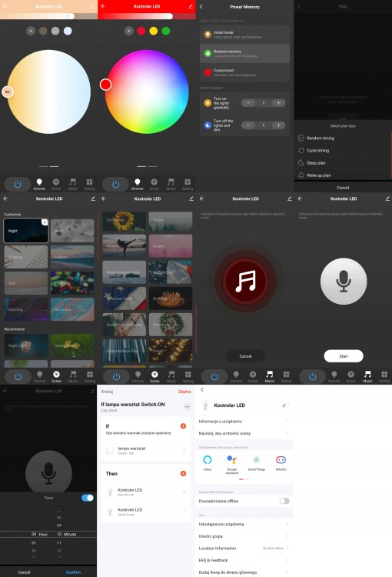Screen dimensions: 392x577
Task: Add a condition with the If plus icon
Action: [x=183, y=426]
